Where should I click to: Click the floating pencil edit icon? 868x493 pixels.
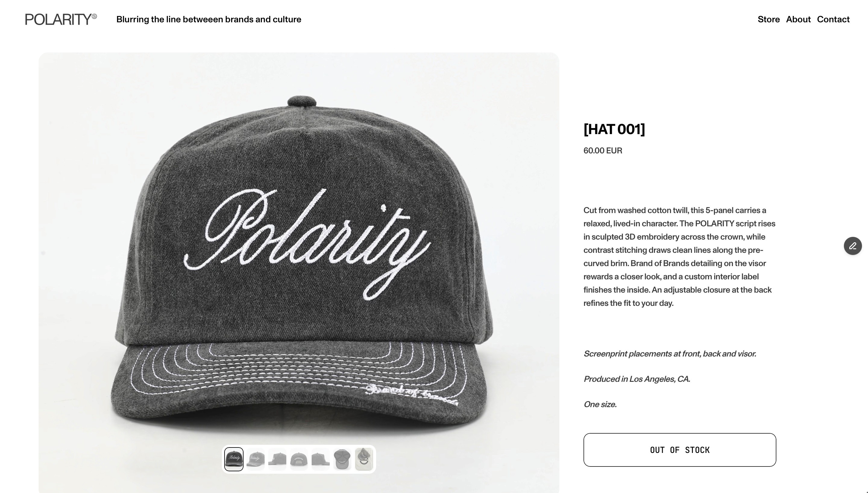tap(852, 246)
